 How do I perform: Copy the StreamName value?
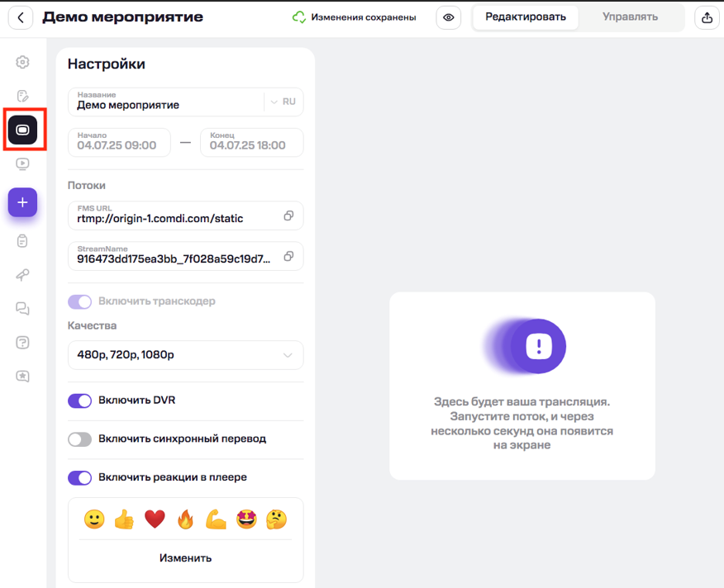pyautogui.click(x=288, y=256)
